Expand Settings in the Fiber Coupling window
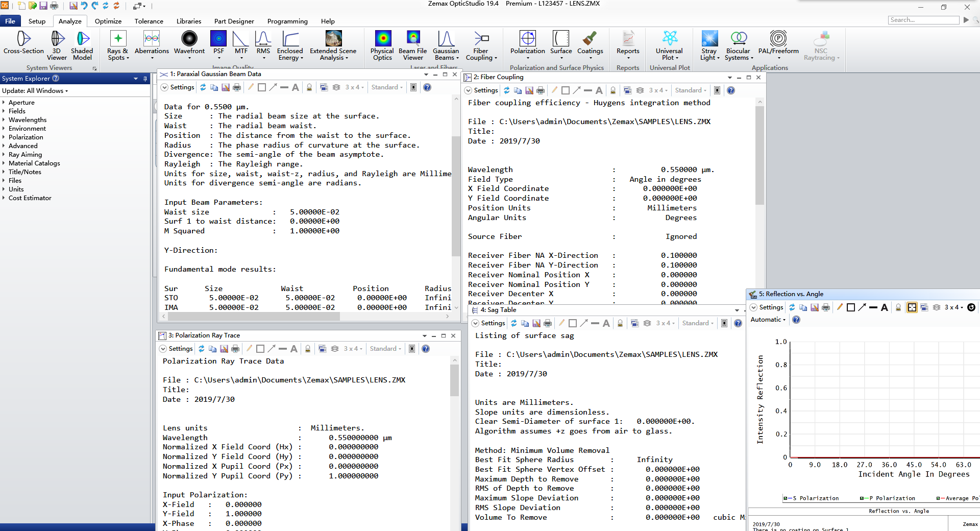980x531 pixels. tap(481, 90)
